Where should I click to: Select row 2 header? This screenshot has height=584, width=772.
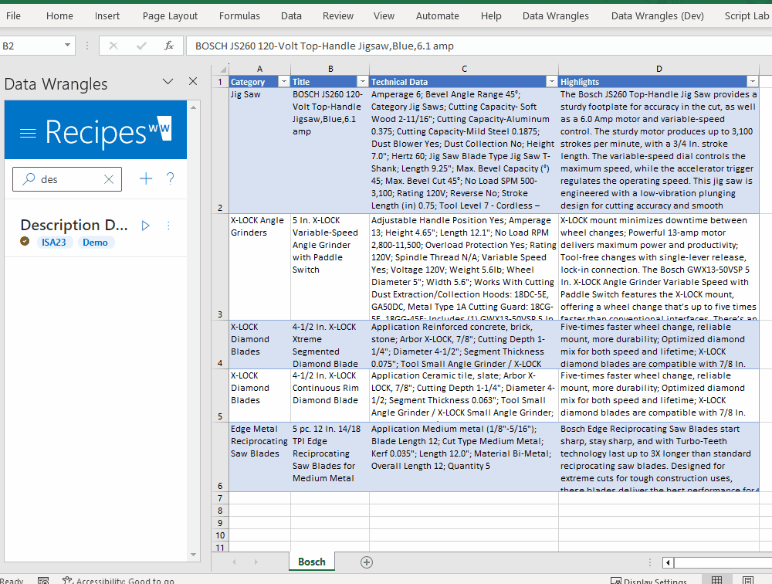(x=220, y=150)
